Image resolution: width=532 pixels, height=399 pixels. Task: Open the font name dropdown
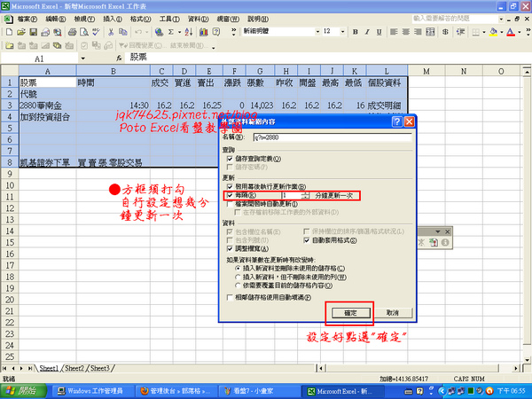[317, 32]
